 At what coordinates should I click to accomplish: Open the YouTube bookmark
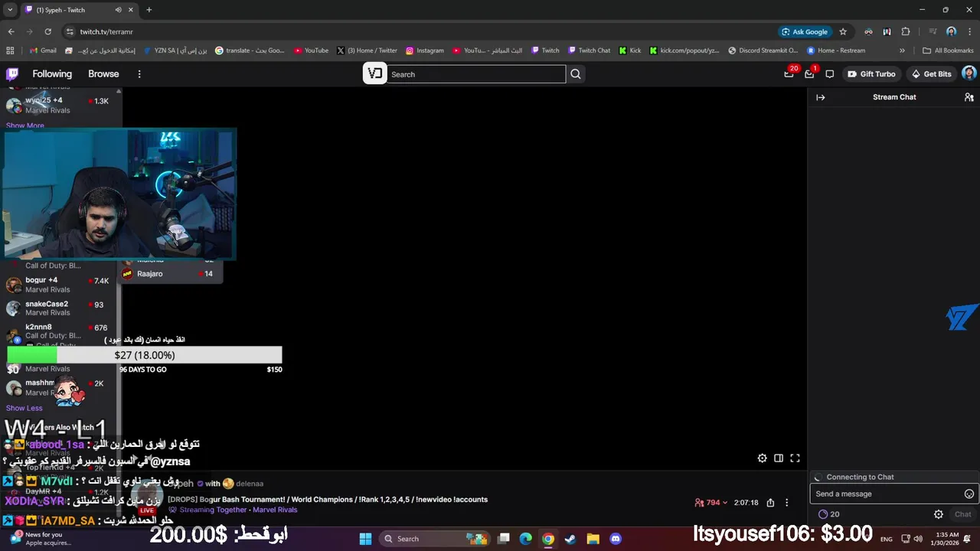pyautogui.click(x=311, y=51)
